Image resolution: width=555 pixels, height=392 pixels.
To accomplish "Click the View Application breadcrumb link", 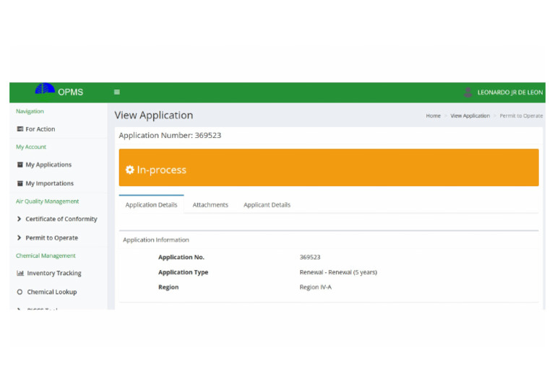I will pyautogui.click(x=470, y=116).
